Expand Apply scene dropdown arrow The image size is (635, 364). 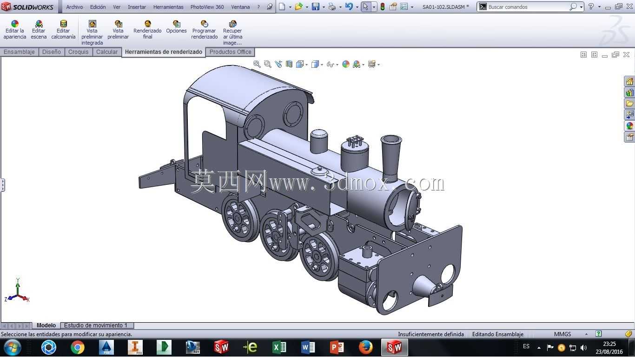(x=363, y=65)
